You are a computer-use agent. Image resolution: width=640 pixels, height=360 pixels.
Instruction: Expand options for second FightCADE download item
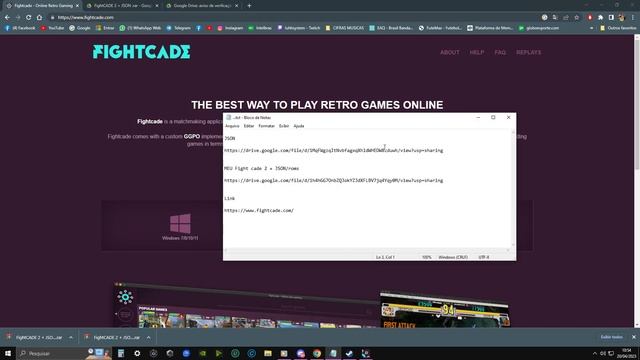tap(148, 338)
